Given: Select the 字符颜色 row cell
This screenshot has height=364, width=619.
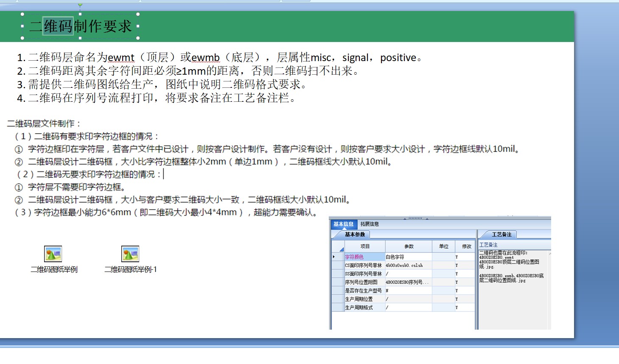Looking at the screenshot, I should [364, 257].
